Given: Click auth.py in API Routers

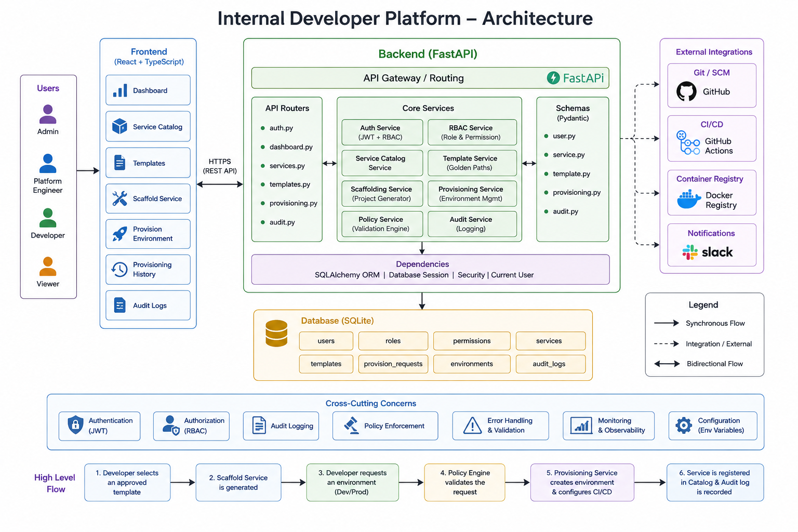Looking at the screenshot, I should click(x=281, y=128).
